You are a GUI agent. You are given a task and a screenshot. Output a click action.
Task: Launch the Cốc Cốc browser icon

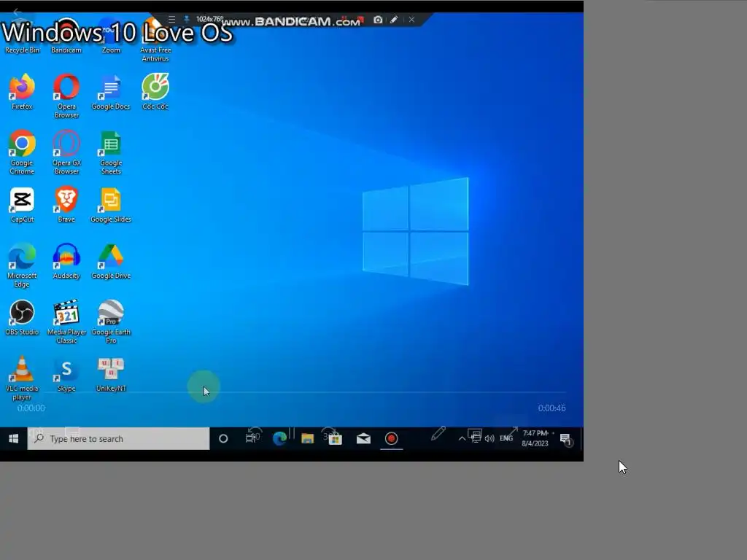coord(155,93)
